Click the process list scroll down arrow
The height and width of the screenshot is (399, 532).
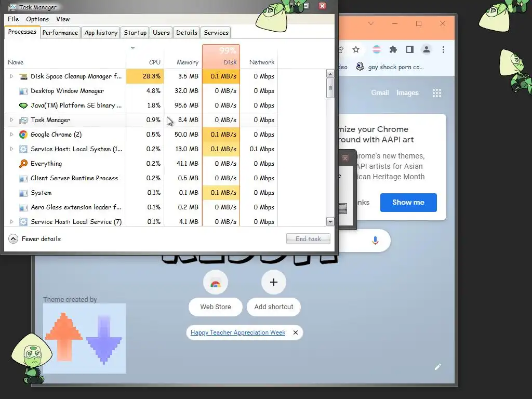point(330,222)
